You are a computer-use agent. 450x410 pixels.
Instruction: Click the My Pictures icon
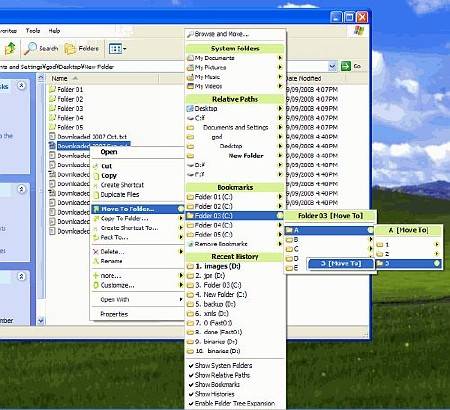(190, 67)
